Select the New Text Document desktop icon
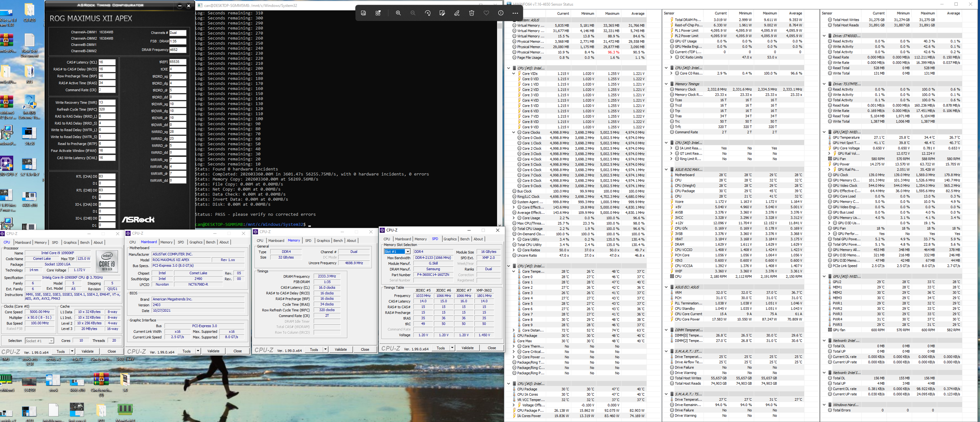 point(29,46)
